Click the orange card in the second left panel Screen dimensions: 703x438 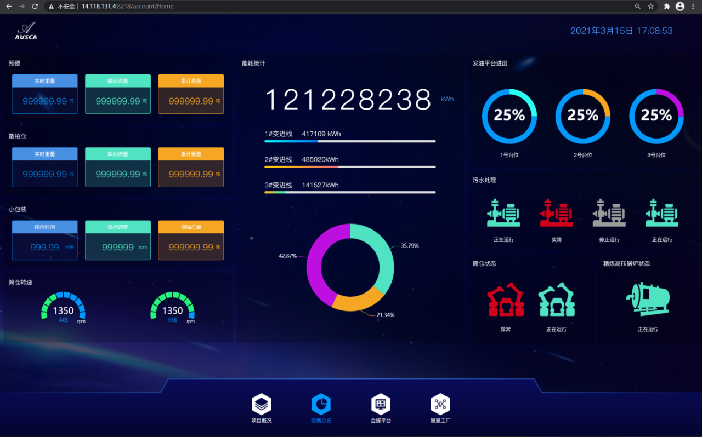(x=191, y=167)
